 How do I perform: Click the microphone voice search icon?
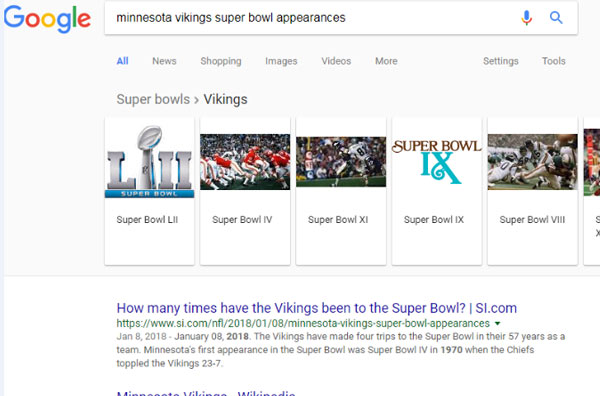point(527,18)
